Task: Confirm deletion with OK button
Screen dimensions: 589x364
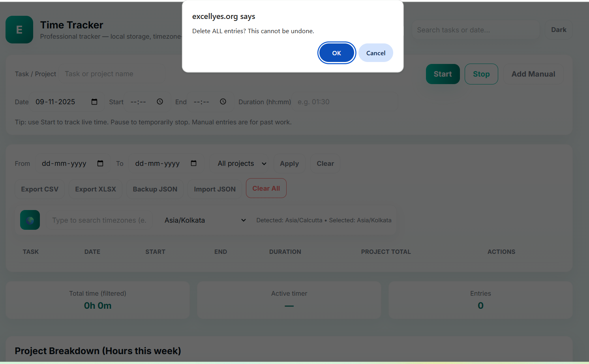Action: 336,53
